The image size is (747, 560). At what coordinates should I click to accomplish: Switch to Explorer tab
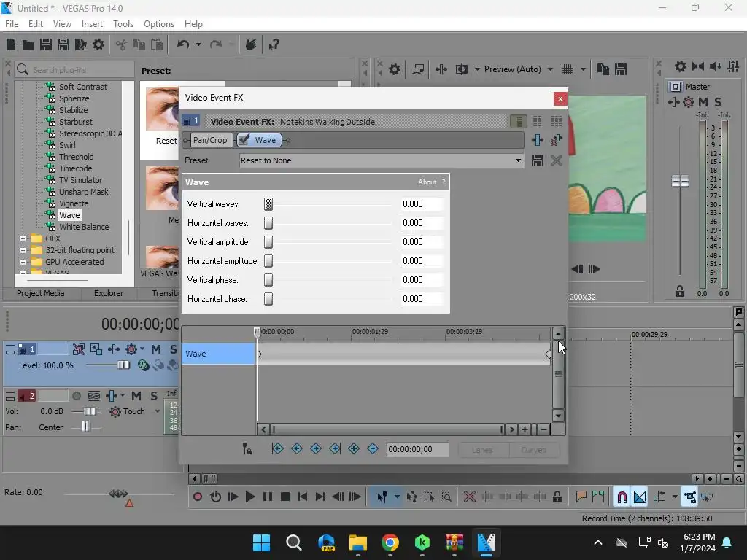coord(109,293)
